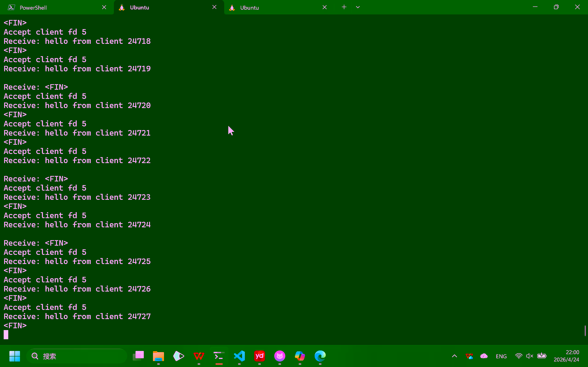The image size is (588, 367).
Task: Close the PowerShell tab
Action: click(104, 7)
